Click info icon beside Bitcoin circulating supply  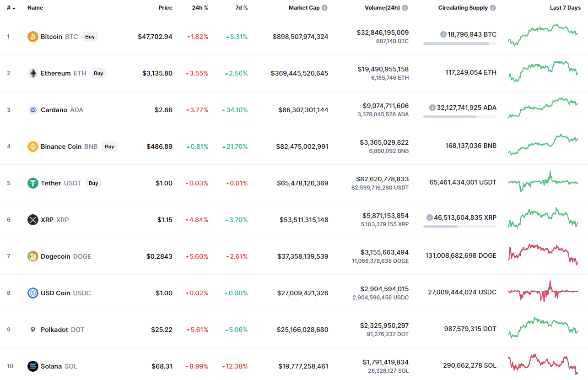point(443,34)
